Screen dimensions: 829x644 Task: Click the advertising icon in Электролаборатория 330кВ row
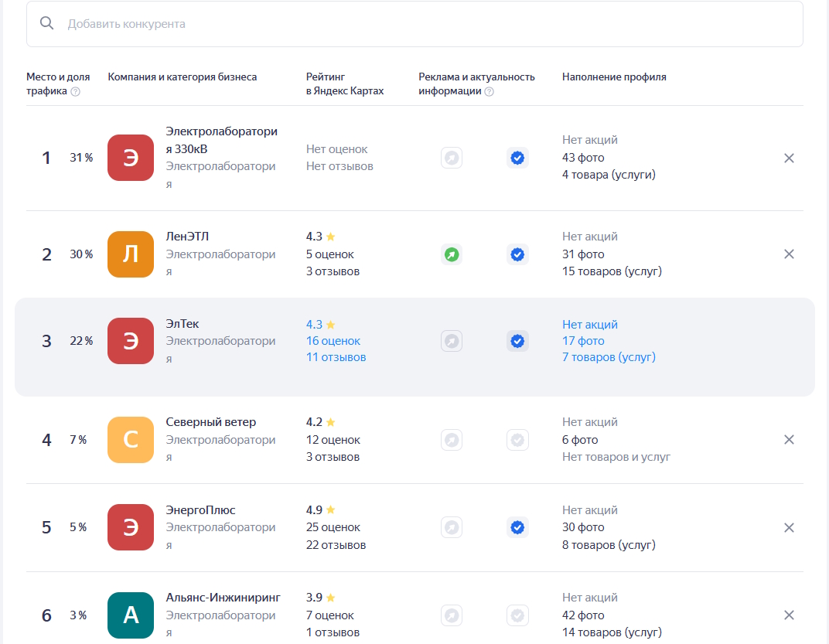tap(452, 158)
